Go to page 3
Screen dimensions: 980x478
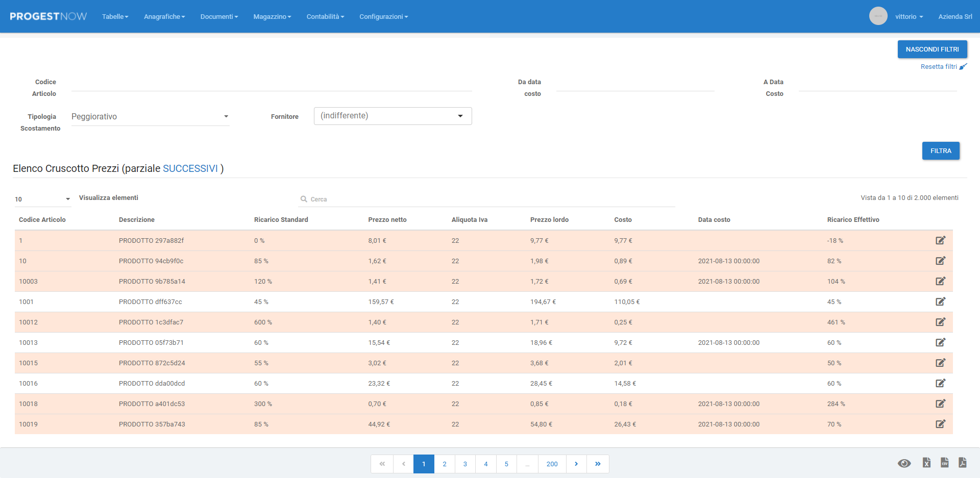[x=465, y=464]
